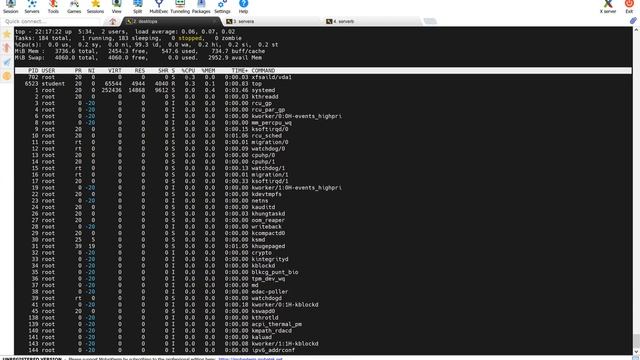Open the Sessions star sidebar tab
The image size is (640, 360).
[7, 34]
